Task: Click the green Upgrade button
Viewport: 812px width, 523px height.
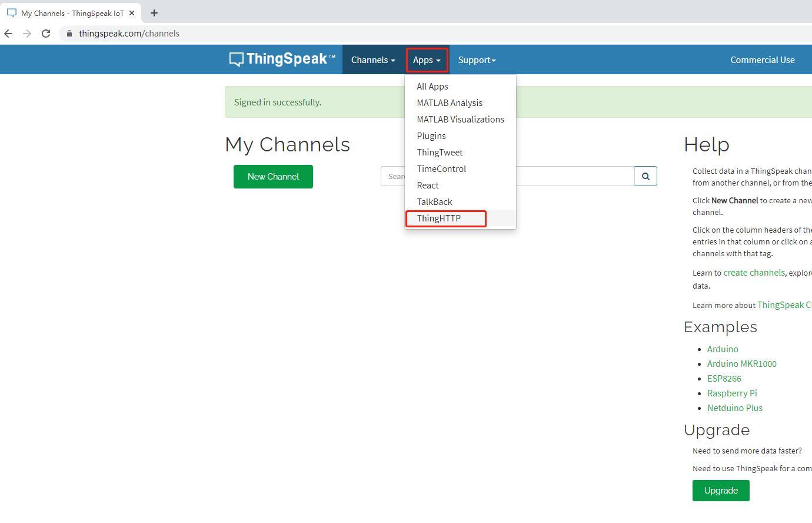Action: 721,491
